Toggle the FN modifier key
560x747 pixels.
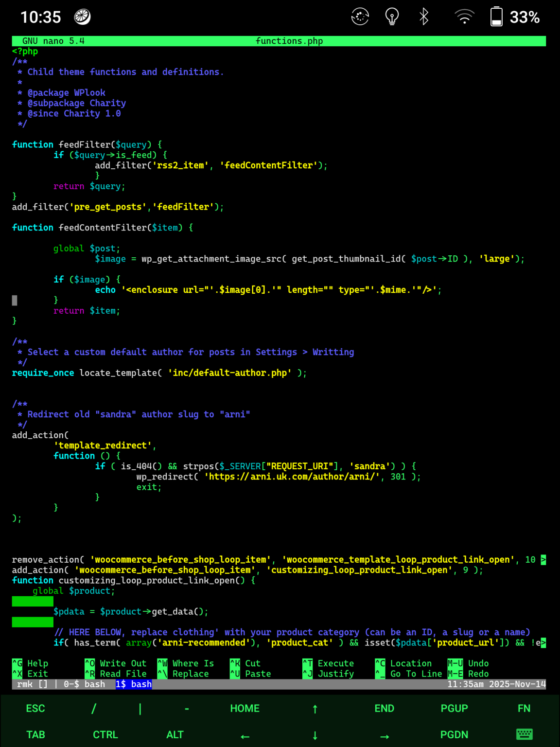coord(524,709)
